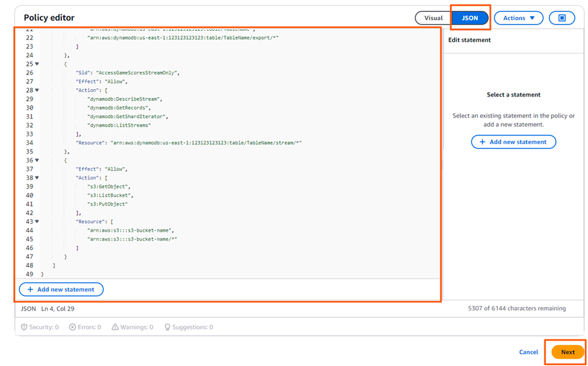Viewport: 588px width, 366px height.
Task: Open the Actions dropdown menu
Action: tap(519, 18)
